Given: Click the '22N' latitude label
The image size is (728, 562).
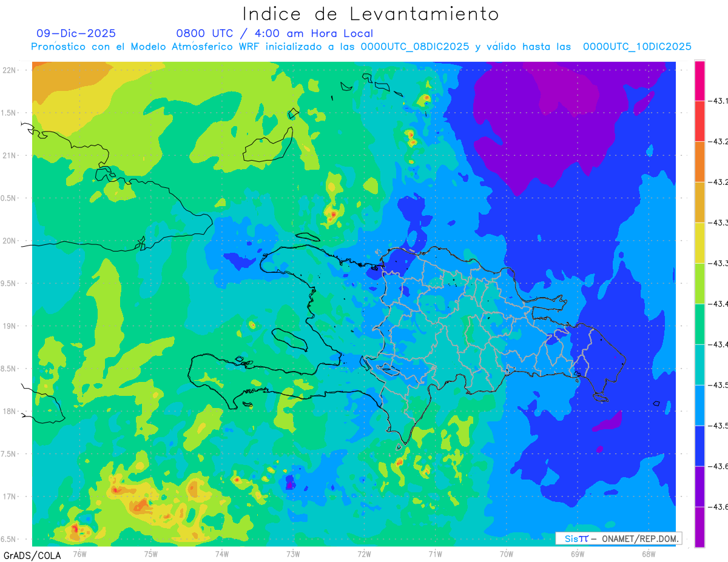Looking at the screenshot, I should [10, 70].
